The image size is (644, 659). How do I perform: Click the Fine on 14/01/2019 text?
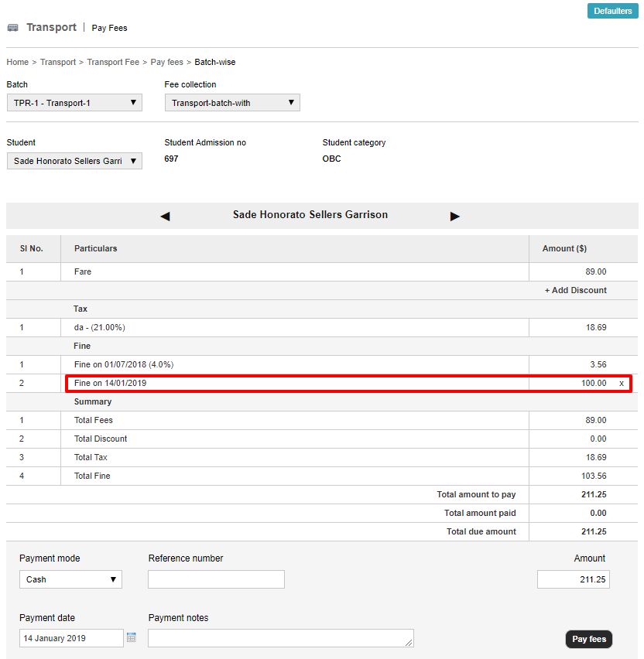tap(110, 384)
